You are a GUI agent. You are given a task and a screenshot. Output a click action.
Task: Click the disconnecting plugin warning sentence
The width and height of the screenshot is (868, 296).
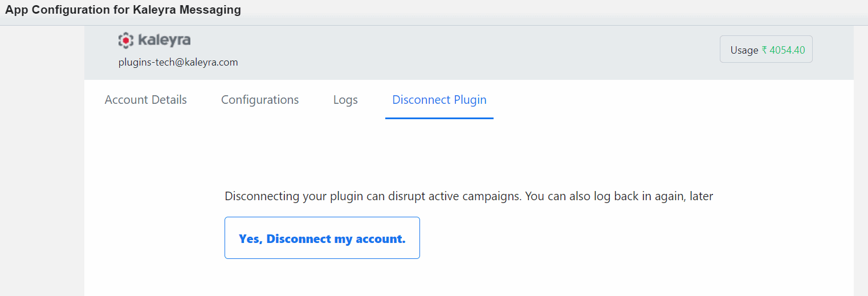(469, 197)
